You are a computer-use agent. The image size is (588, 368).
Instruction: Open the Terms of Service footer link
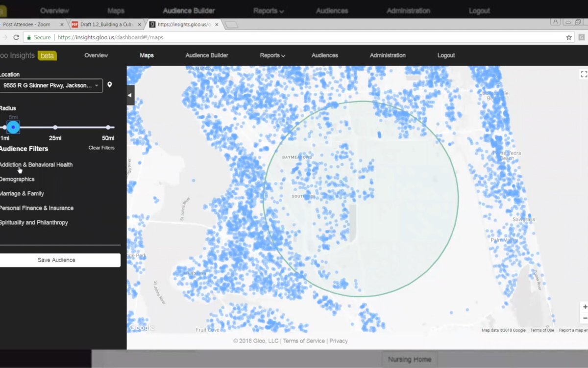(x=304, y=341)
